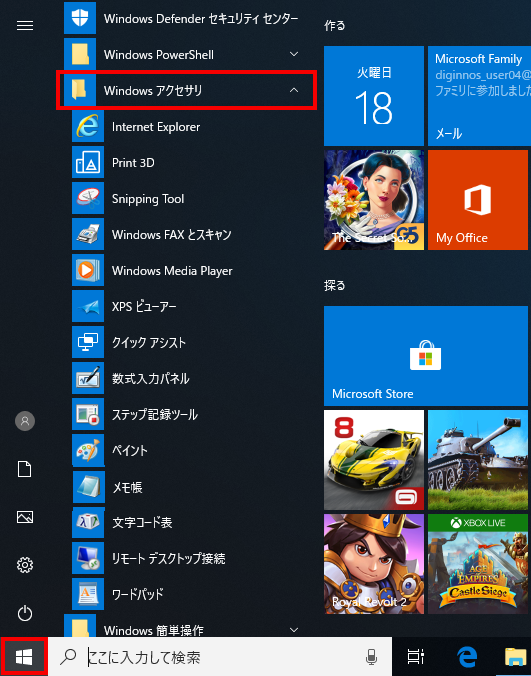Click the Internet Explorer text label
The height and width of the screenshot is (676, 531).
[x=156, y=127]
